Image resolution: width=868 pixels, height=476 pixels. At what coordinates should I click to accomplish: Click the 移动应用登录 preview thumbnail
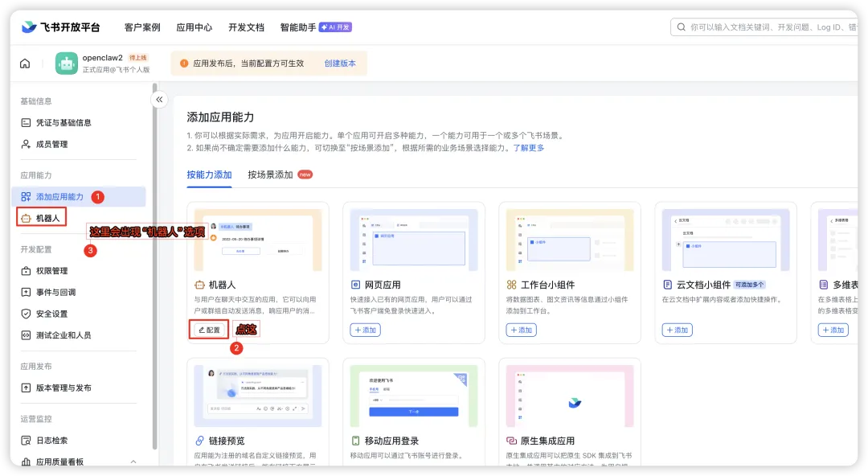click(x=414, y=396)
